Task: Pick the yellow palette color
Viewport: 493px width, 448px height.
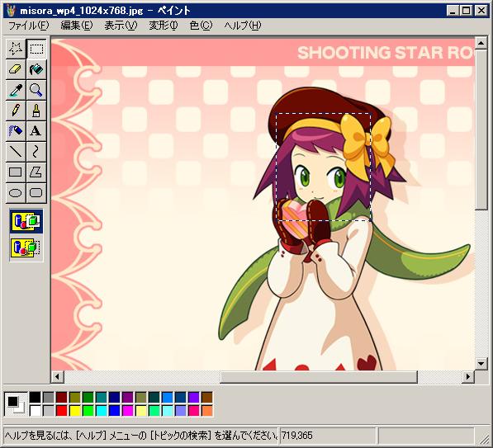Action: click(75, 411)
